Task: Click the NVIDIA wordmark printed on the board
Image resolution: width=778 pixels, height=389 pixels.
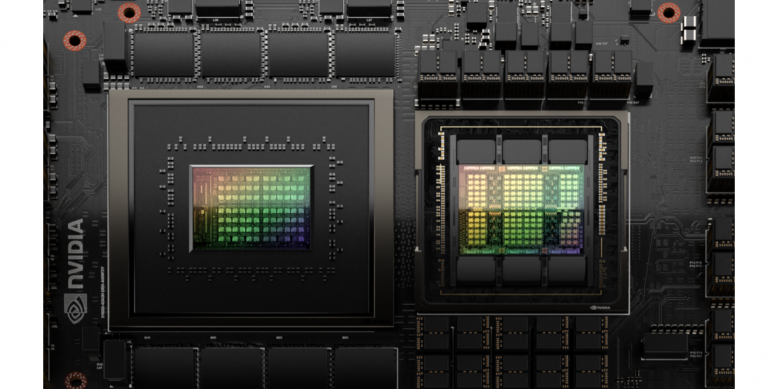Action: [75, 254]
